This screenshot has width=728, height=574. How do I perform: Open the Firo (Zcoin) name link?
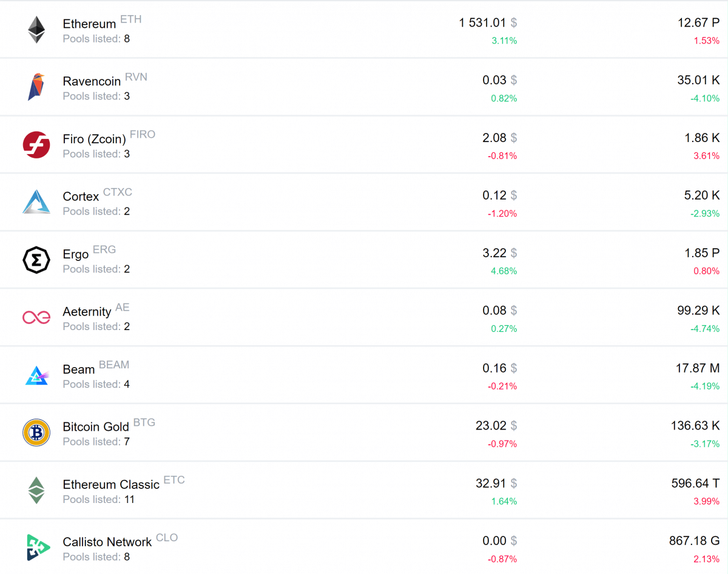(x=94, y=140)
